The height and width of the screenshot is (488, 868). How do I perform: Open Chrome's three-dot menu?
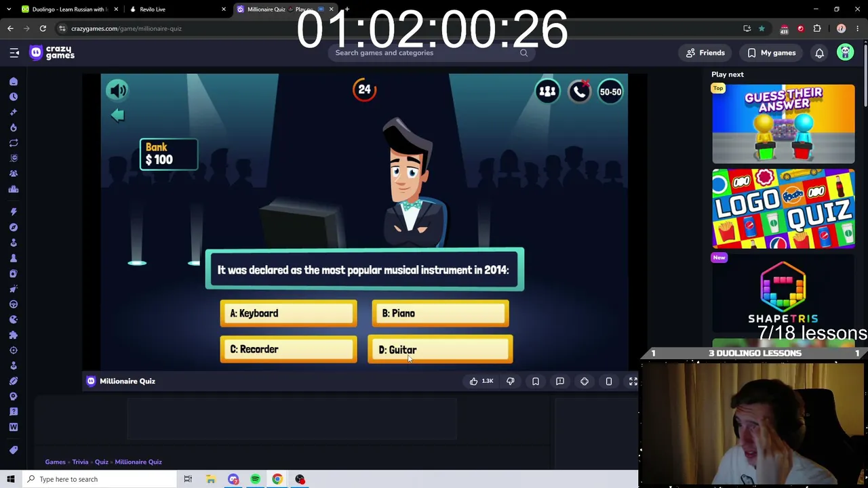point(858,28)
